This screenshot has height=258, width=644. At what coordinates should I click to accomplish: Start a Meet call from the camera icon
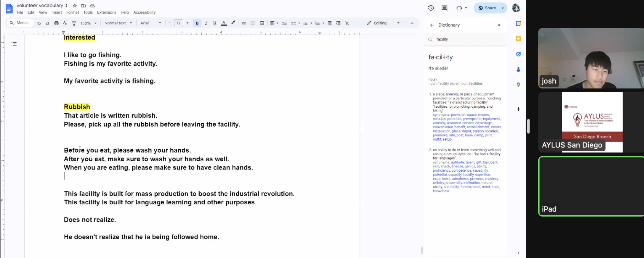tap(459, 8)
